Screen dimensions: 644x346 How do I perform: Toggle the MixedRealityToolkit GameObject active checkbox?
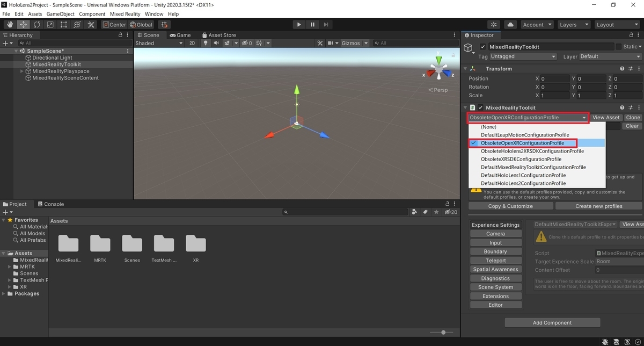pyautogui.click(x=483, y=47)
